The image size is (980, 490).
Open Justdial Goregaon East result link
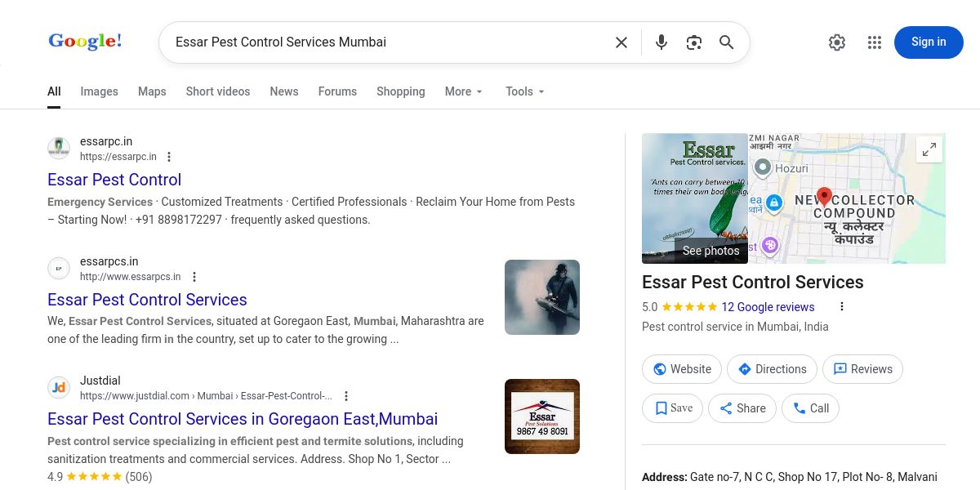tap(243, 419)
